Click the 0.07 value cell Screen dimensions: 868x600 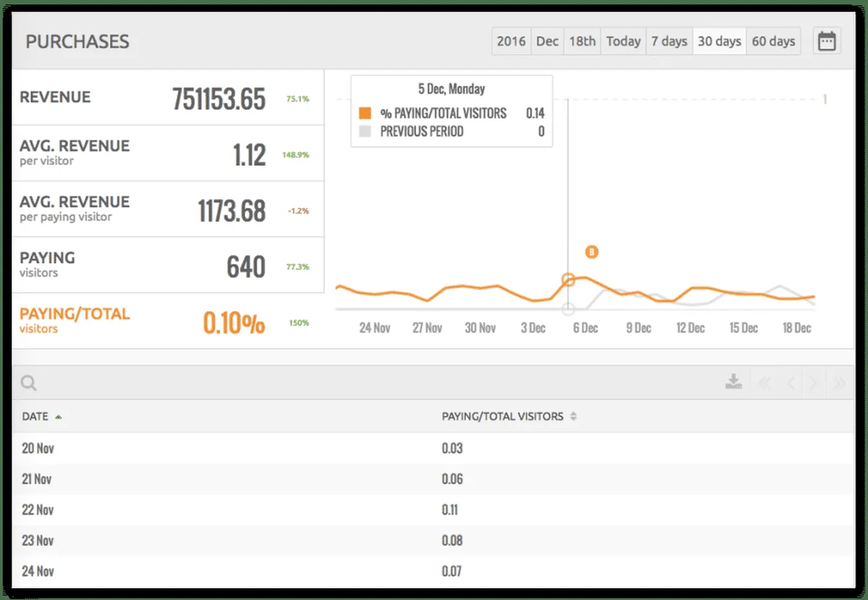pos(452,571)
